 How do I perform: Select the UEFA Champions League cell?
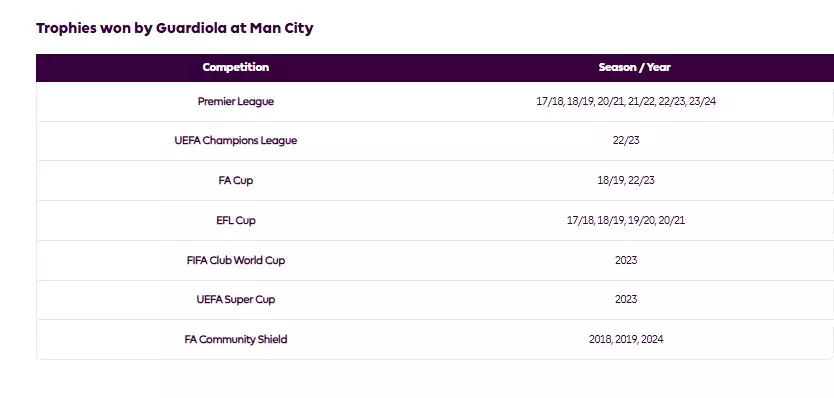pyautogui.click(x=236, y=140)
